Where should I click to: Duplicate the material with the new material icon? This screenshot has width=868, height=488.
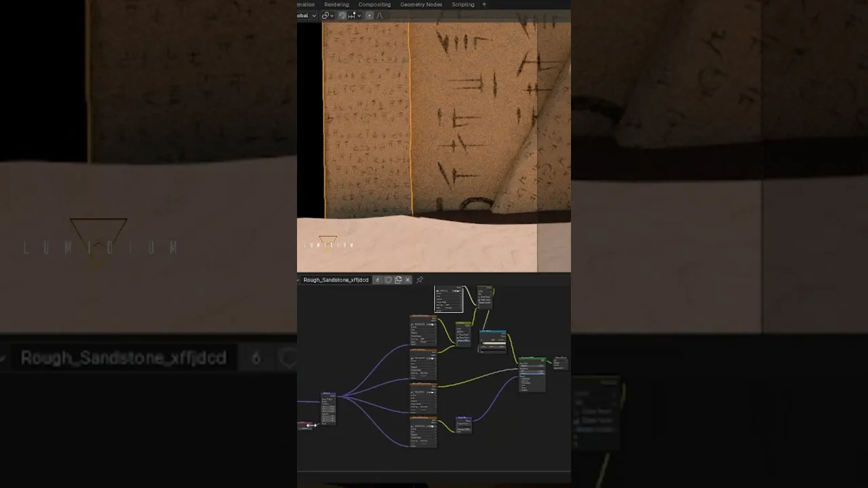pos(398,280)
